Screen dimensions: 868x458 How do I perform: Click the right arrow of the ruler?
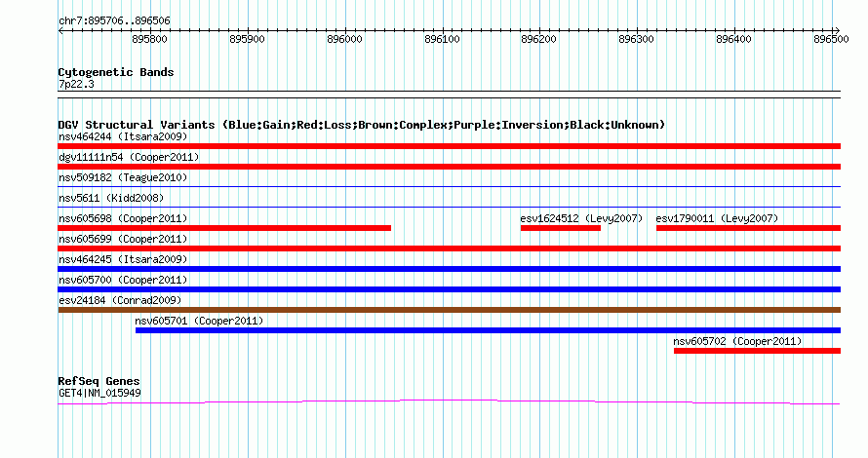point(837,31)
